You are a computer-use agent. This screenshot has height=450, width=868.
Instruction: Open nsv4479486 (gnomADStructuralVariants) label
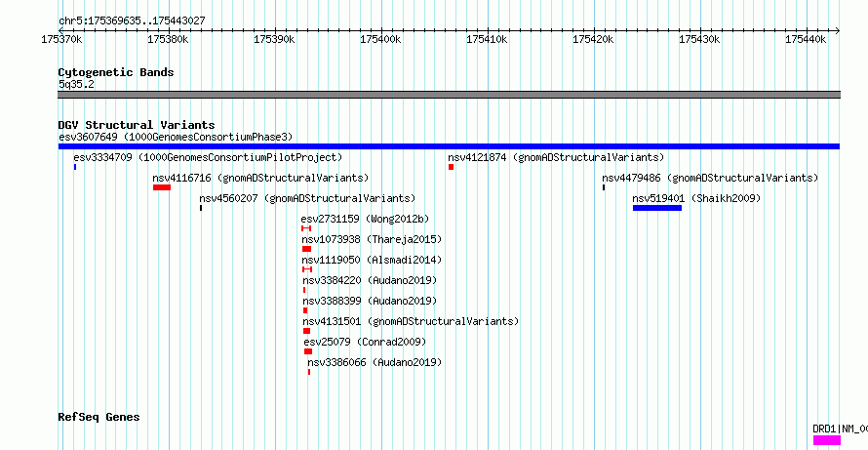(710, 178)
